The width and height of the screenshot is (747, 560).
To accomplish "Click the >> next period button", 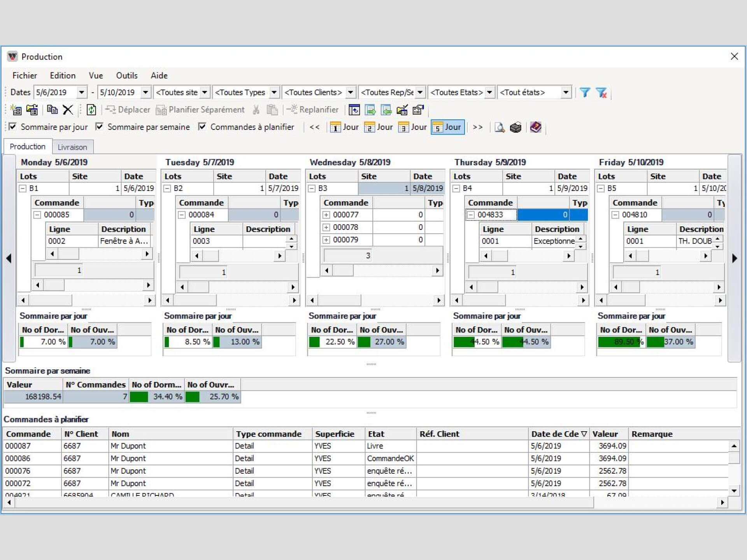I will (477, 127).
